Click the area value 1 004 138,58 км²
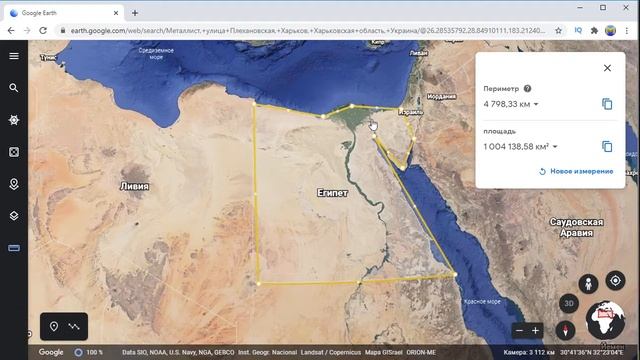Viewport: 640px width, 360px height. click(516, 147)
